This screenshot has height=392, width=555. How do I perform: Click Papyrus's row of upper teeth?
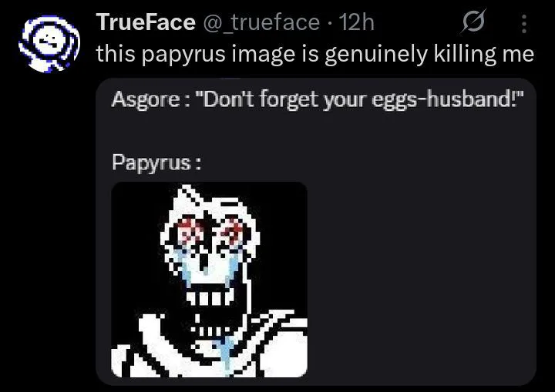(210, 297)
